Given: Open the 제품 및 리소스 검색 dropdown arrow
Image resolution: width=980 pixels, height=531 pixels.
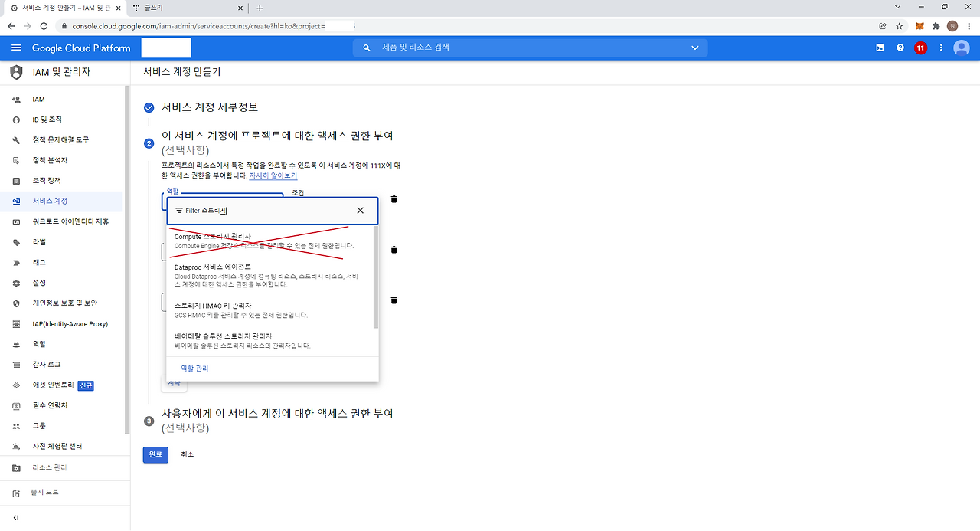Looking at the screenshot, I should [x=694, y=47].
